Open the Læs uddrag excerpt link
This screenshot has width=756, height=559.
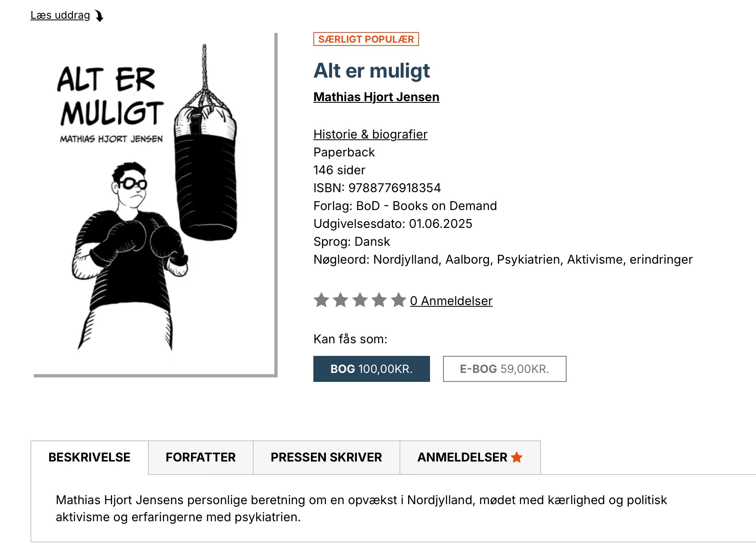[x=60, y=15]
